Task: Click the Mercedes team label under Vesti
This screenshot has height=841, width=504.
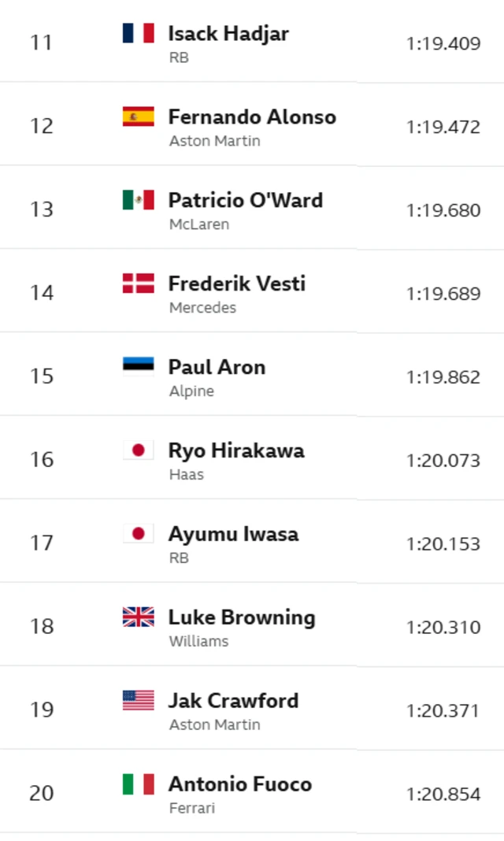Action: pos(202,307)
